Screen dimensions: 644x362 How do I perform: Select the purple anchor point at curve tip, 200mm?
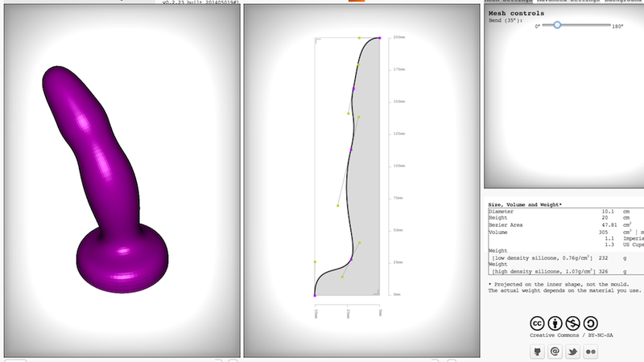pyautogui.click(x=379, y=38)
